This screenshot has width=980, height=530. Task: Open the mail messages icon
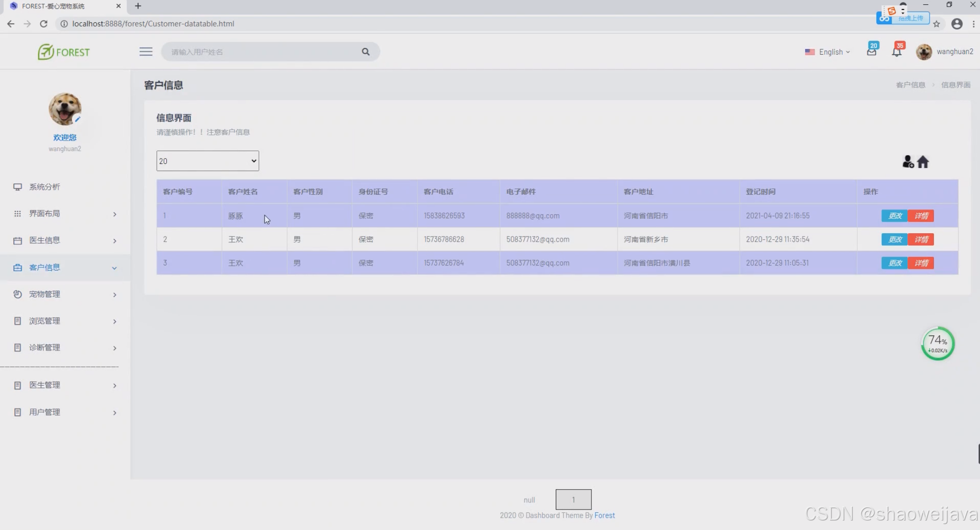tap(872, 51)
